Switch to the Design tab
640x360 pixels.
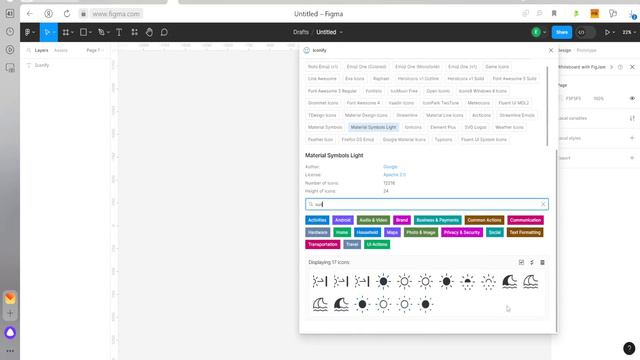click(564, 50)
